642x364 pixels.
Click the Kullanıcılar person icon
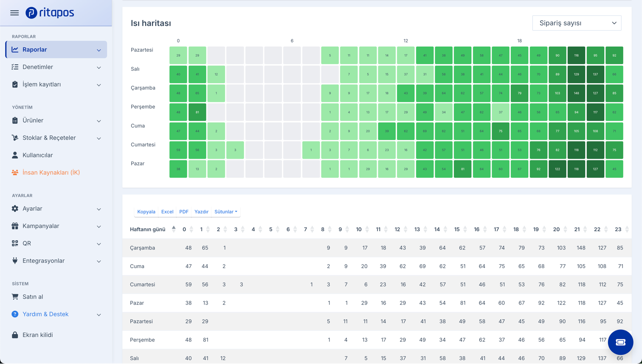tap(15, 155)
